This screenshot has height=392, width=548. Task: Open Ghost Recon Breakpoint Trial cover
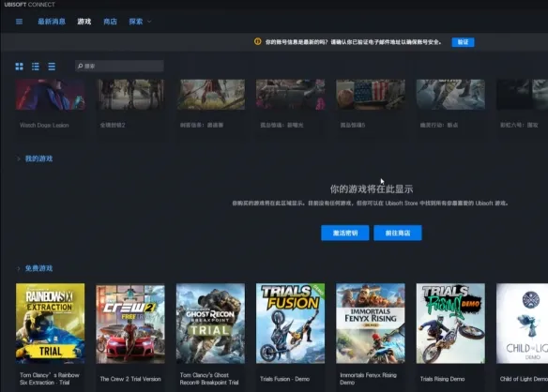click(x=210, y=324)
